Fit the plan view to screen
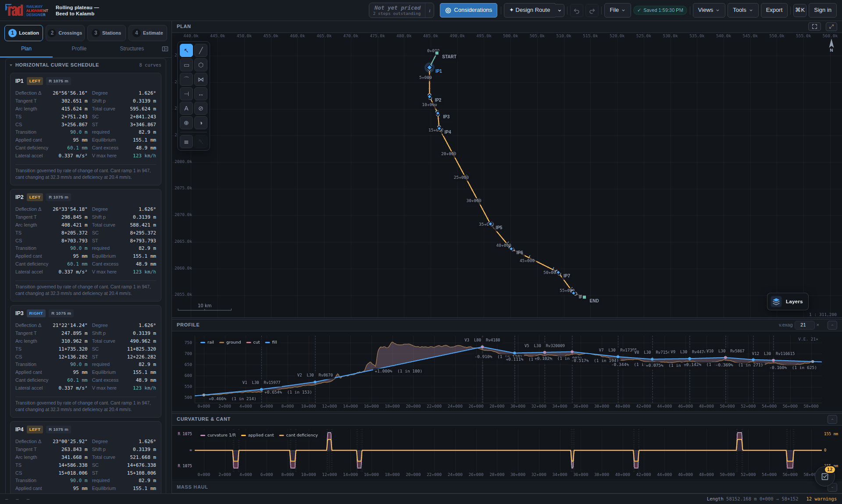Screen dimensions: 842x504 click(814, 26)
